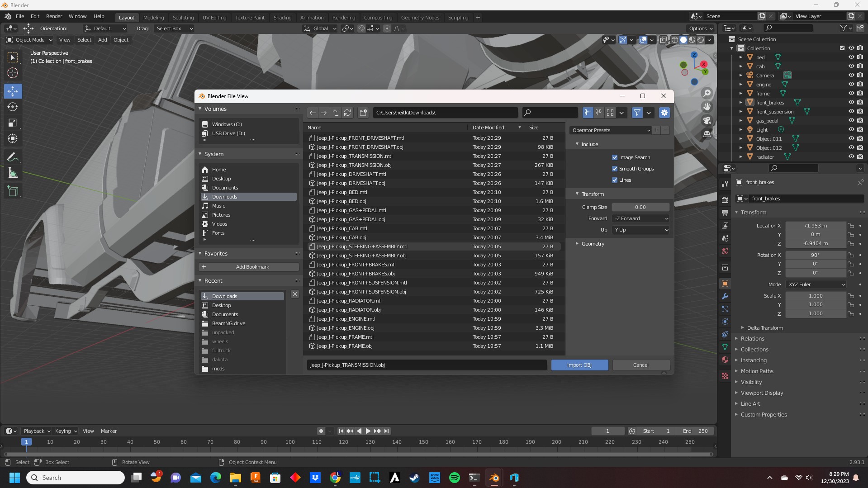The image size is (868, 488).
Task: Switch between perspective and orthographic view
Action: coord(707,134)
